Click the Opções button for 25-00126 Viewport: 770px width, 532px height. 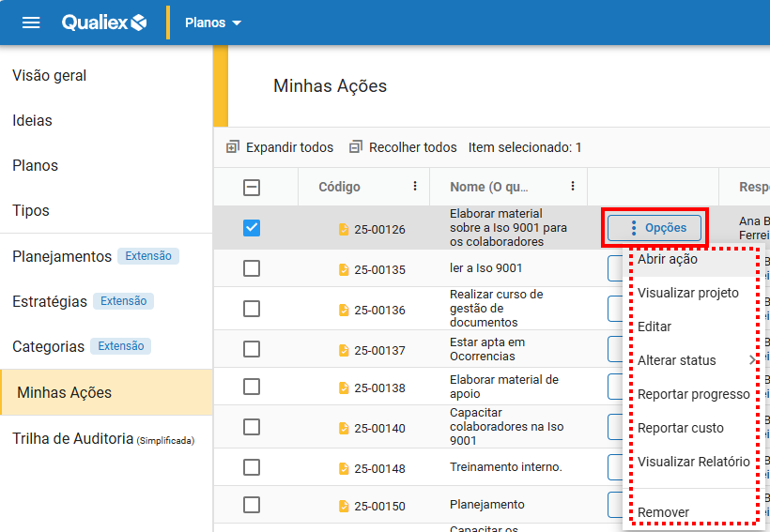pyautogui.click(x=655, y=228)
